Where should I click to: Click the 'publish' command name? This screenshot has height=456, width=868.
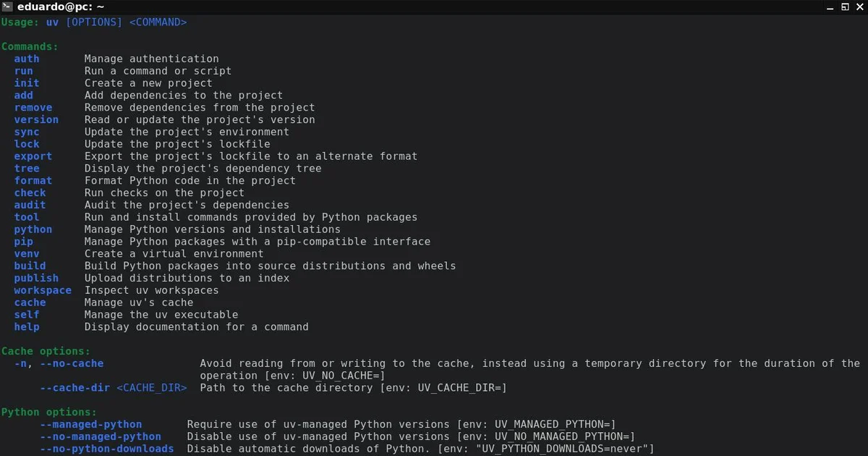pos(36,278)
